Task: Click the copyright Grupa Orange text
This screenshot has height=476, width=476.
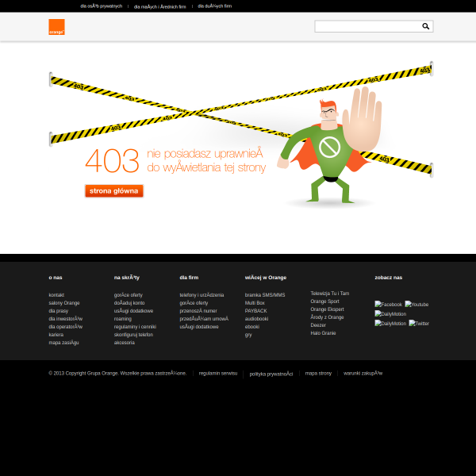Action: (117, 373)
